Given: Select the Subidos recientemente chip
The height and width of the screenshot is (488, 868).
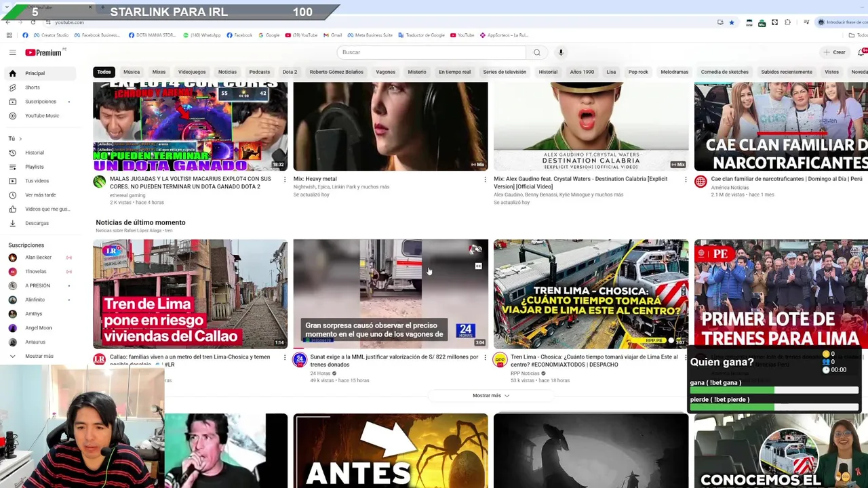Looking at the screenshot, I should click(787, 72).
